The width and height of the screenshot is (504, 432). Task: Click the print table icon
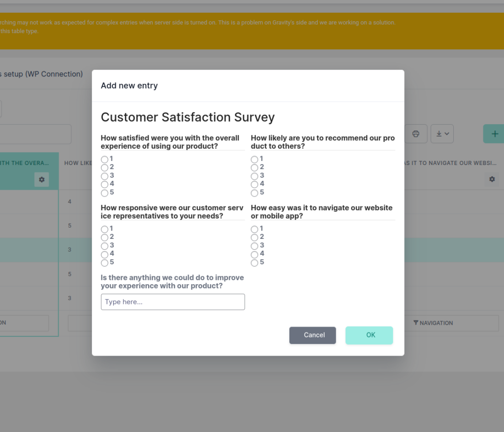point(416,133)
